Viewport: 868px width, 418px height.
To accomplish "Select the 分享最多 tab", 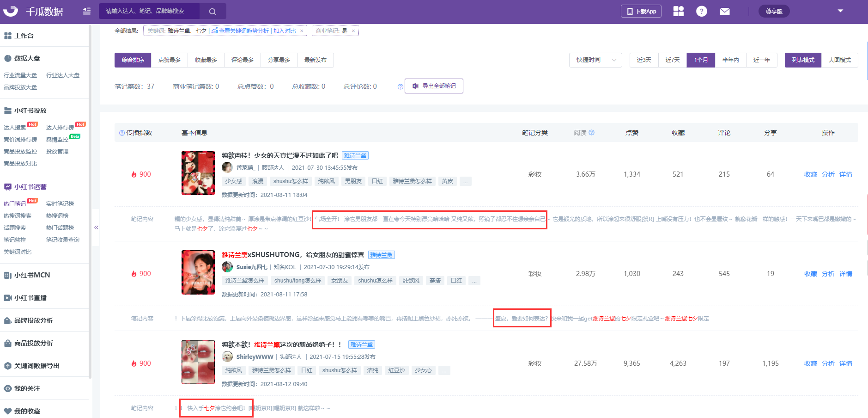I will 279,60.
